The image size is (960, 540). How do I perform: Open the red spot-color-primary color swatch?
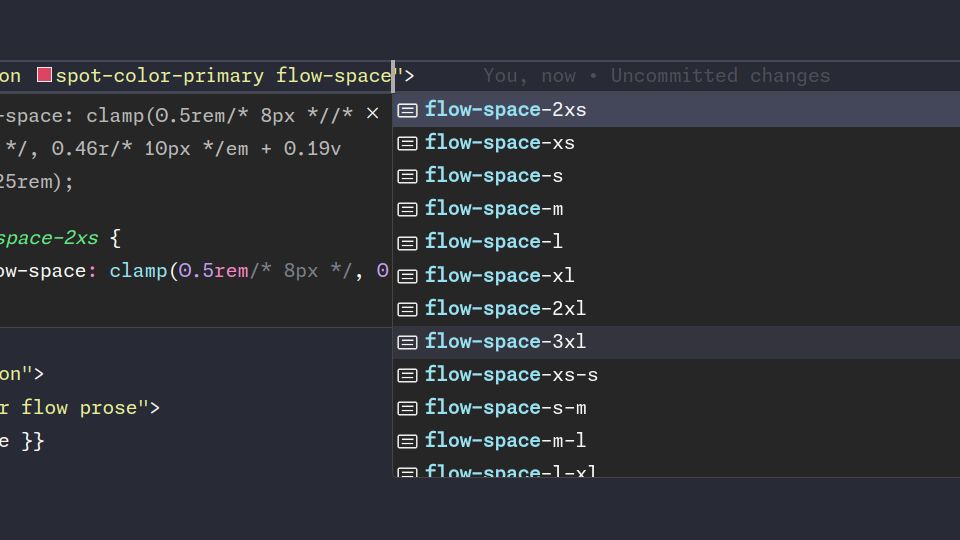(44, 75)
